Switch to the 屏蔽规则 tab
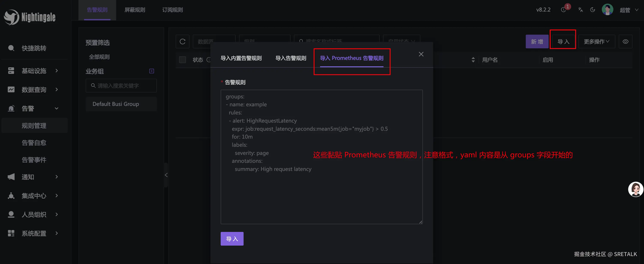The width and height of the screenshot is (644, 264). (x=135, y=10)
